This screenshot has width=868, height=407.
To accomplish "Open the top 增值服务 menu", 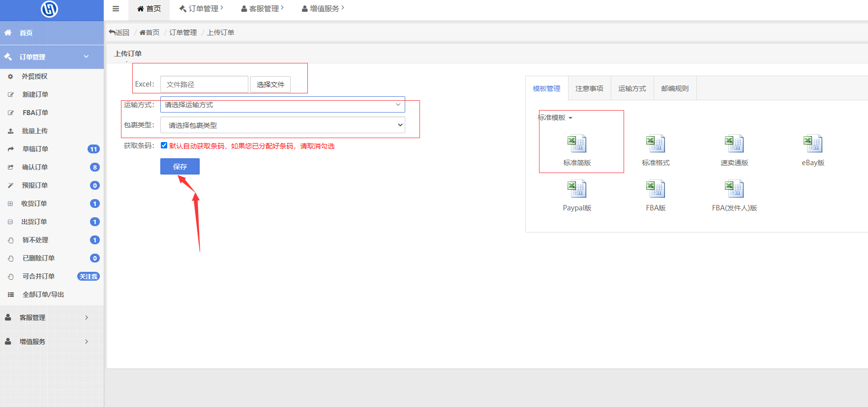I will point(323,8).
